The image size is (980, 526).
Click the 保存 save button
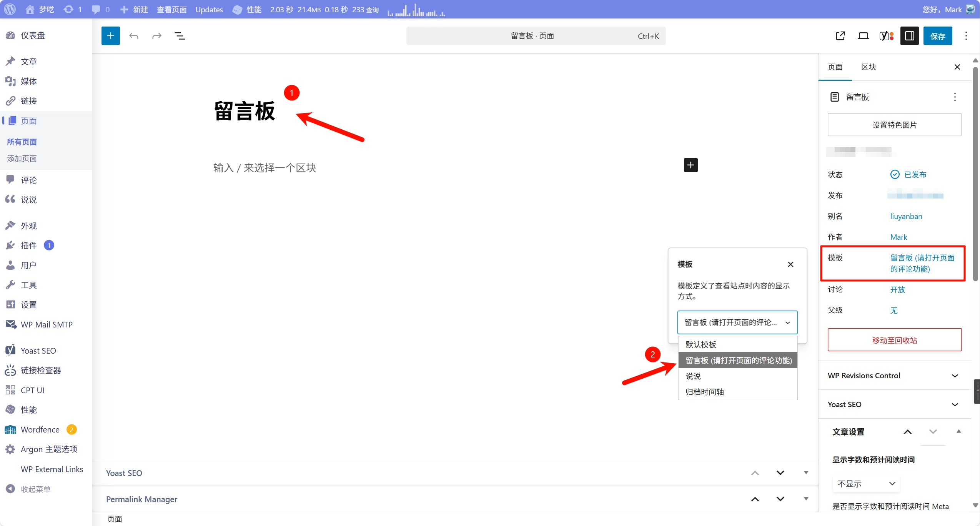pos(937,36)
